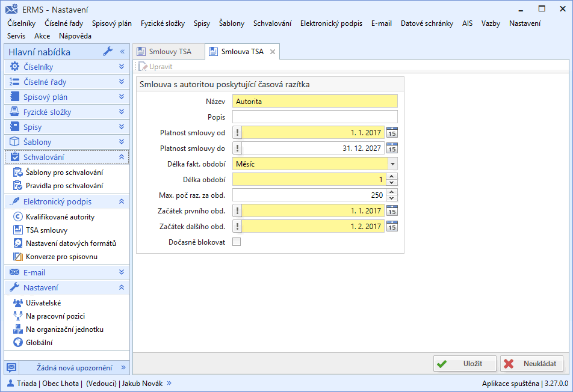Increase the Délka období value
573x392 pixels.
pos(392,176)
